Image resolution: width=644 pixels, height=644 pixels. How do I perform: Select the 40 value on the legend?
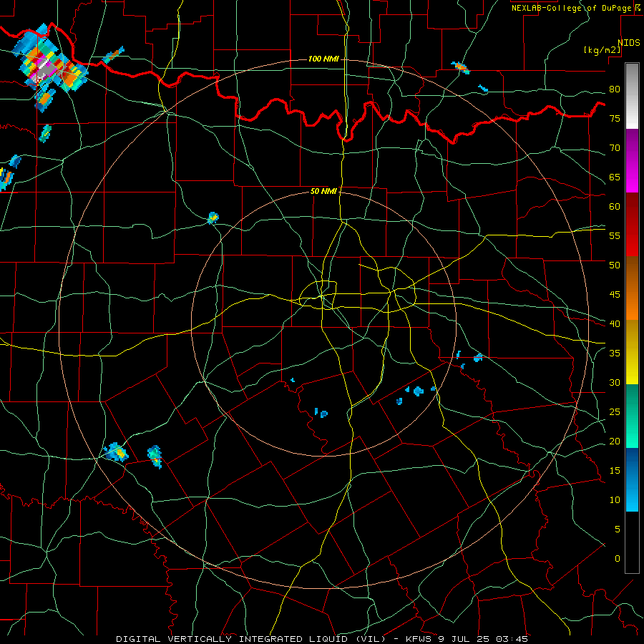coord(615,323)
